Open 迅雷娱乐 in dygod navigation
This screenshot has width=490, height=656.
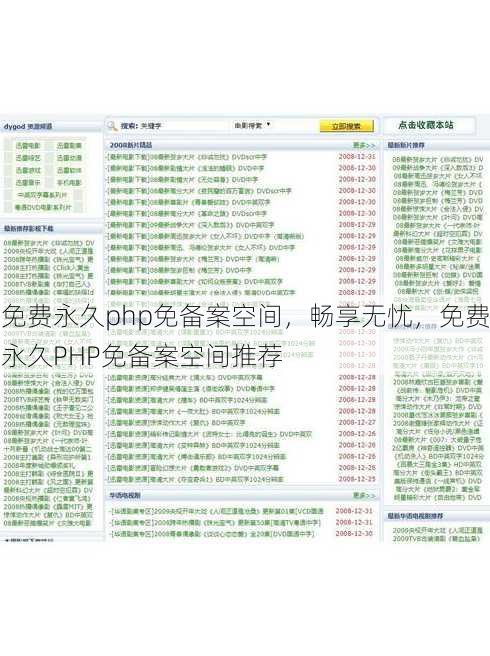point(28,183)
